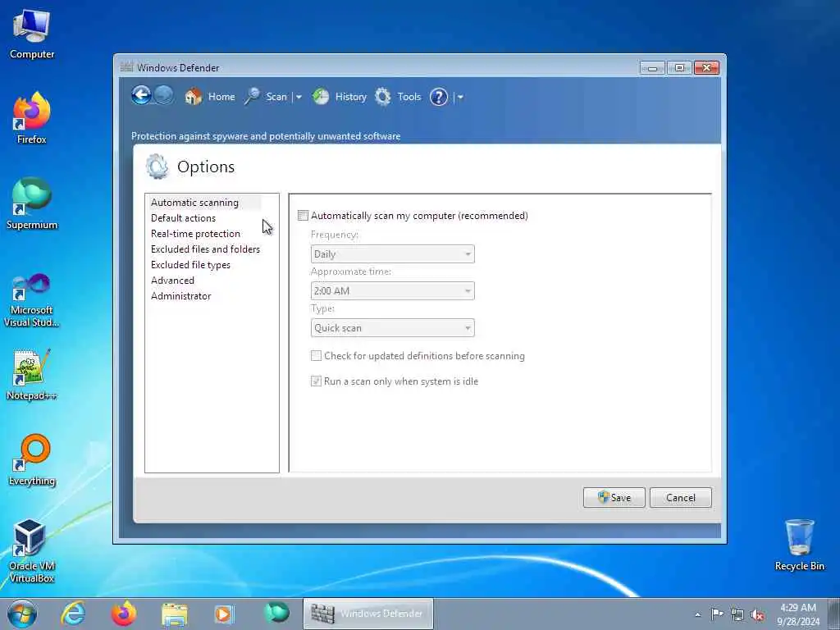840x630 pixels.
Task: Expand the Help options dropdown arrow
Action: (x=460, y=97)
